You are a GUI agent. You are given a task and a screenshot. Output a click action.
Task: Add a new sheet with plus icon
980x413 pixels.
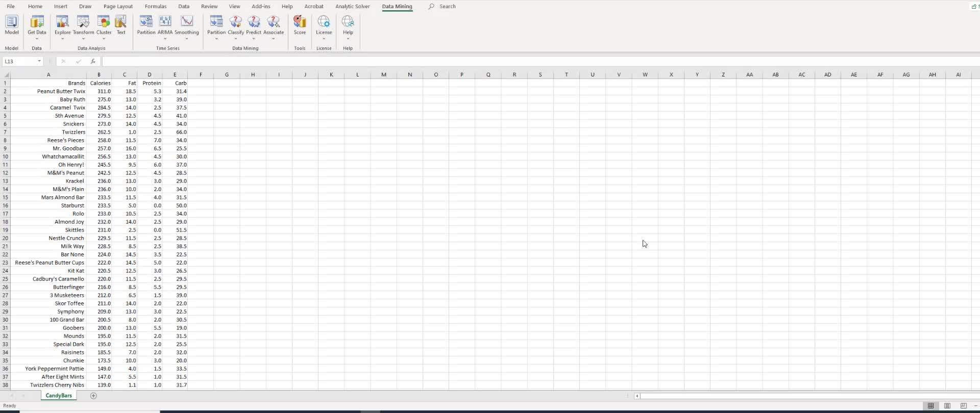coord(93,396)
